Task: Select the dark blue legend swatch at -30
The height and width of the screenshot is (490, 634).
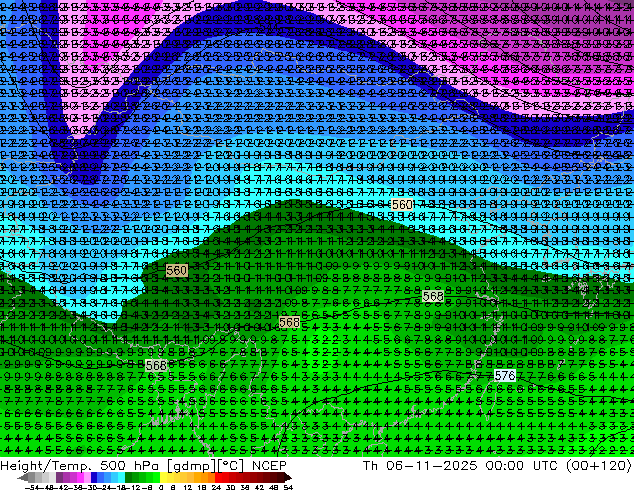Action: tap(94, 477)
